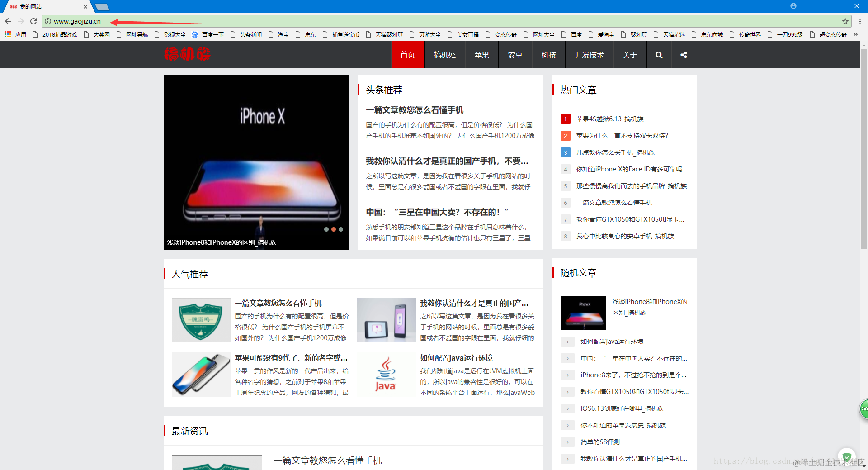Open hot article about iPhone X Face ID
Image resolution: width=868 pixels, height=470 pixels.
[x=632, y=169]
